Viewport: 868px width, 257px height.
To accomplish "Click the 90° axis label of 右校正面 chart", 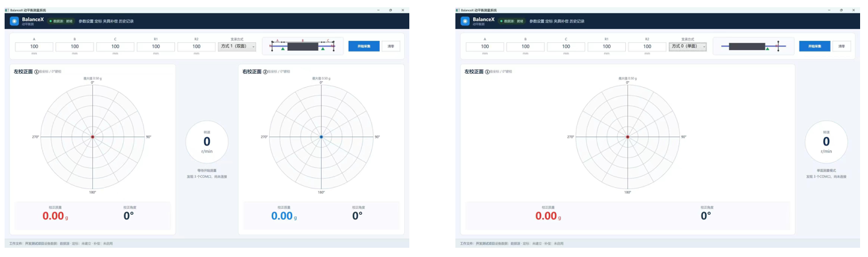I will click(378, 136).
